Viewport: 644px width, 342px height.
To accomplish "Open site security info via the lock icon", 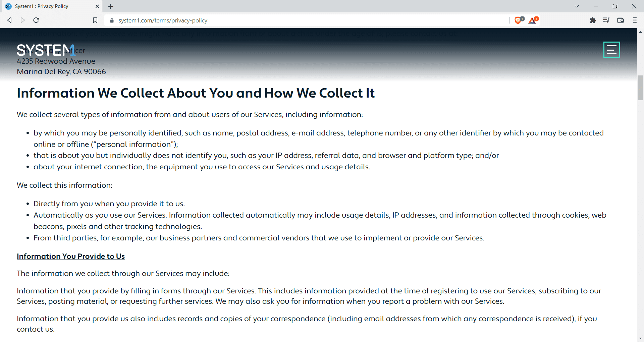I will pyautogui.click(x=112, y=20).
